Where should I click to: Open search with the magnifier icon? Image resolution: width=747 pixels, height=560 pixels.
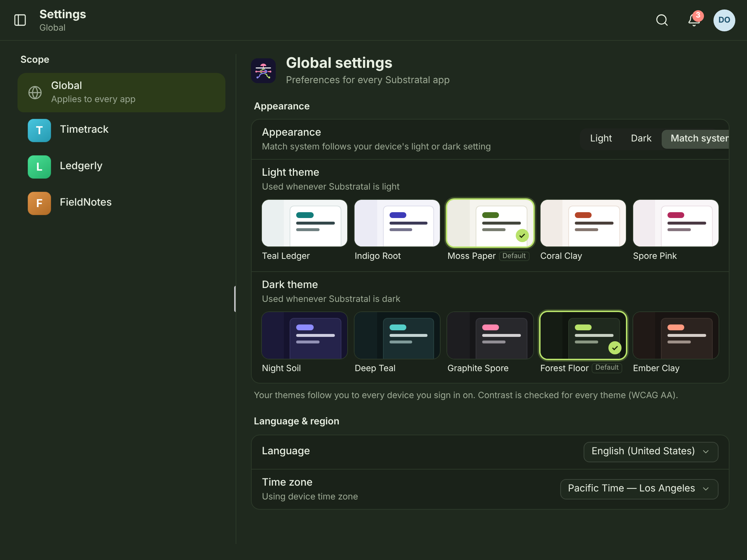click(662, 20)
